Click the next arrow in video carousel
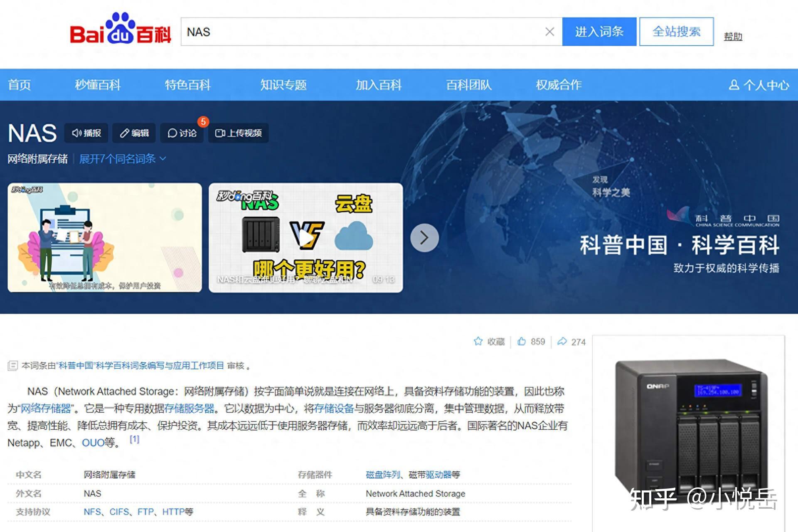 pos(424,238)
